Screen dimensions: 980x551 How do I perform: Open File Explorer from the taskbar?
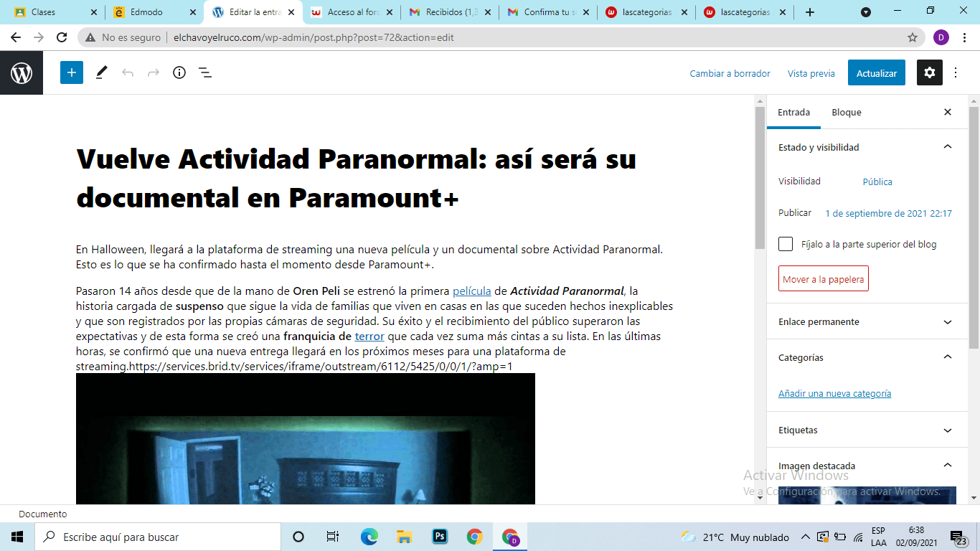(404, 537)
